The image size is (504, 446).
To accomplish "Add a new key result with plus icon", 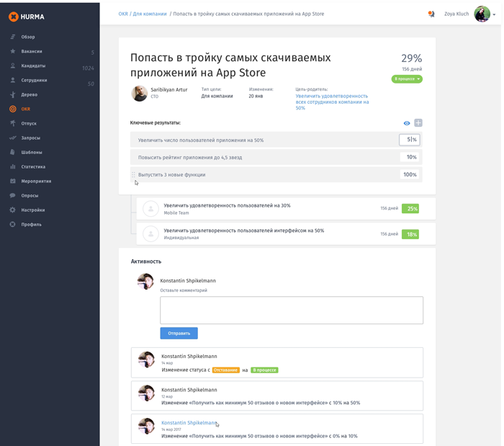I will [x=418, y=122].
